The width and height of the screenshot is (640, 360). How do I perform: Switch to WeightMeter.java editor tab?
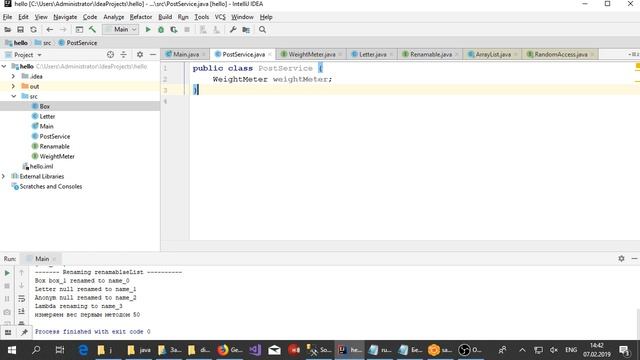point(312,54)
